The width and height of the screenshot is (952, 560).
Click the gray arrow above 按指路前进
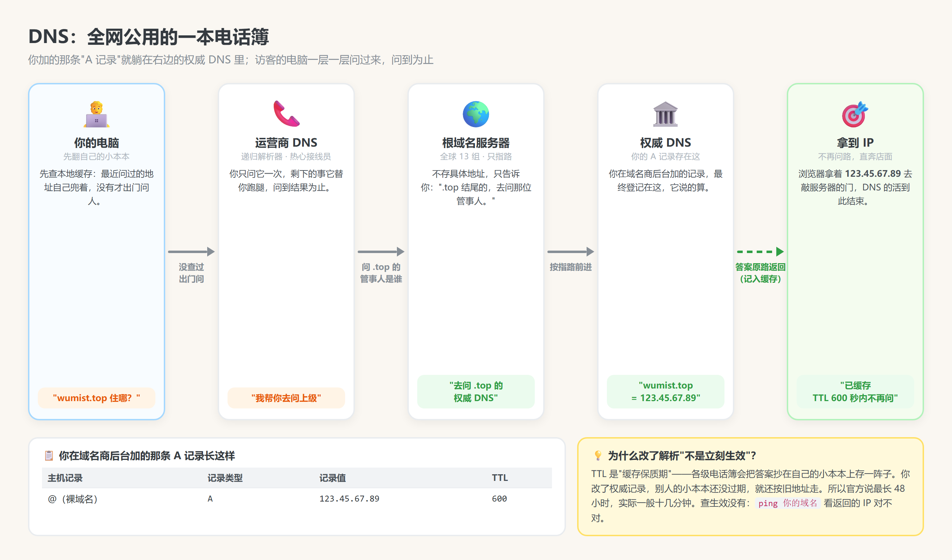pos(570,252)
